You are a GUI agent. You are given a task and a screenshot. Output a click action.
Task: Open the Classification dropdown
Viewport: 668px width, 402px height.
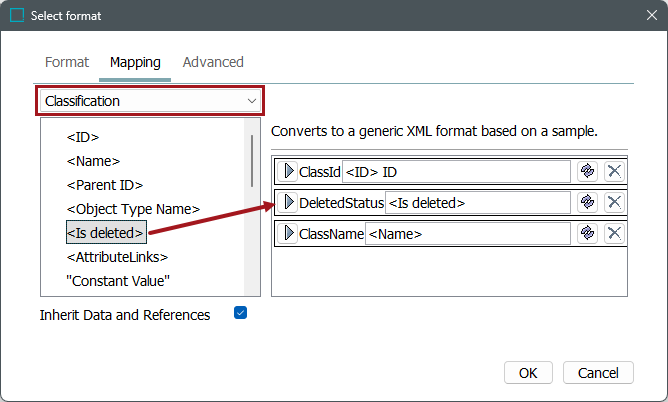[x=150, y=101]
